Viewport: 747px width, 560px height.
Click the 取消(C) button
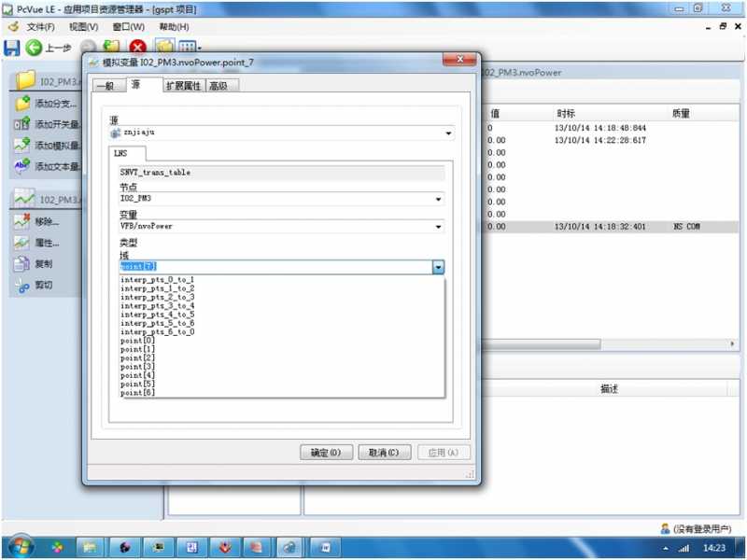click(384, 453)
